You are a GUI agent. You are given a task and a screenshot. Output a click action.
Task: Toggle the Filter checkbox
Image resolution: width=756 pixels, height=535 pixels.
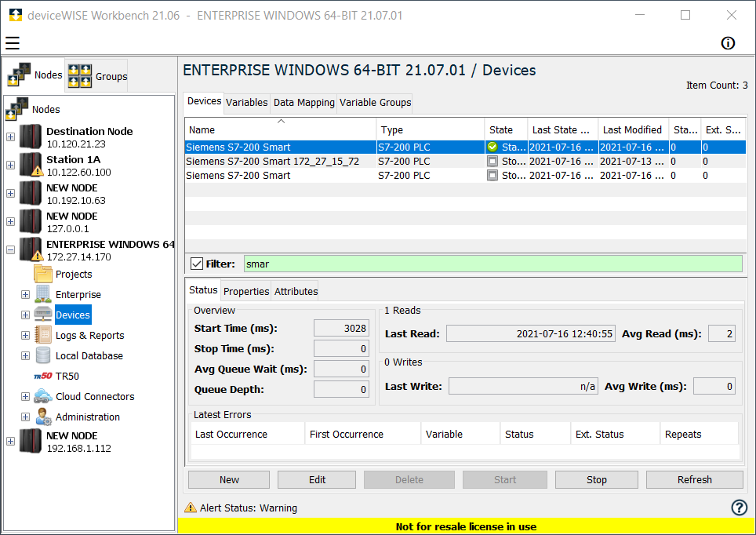coord(197,264)
